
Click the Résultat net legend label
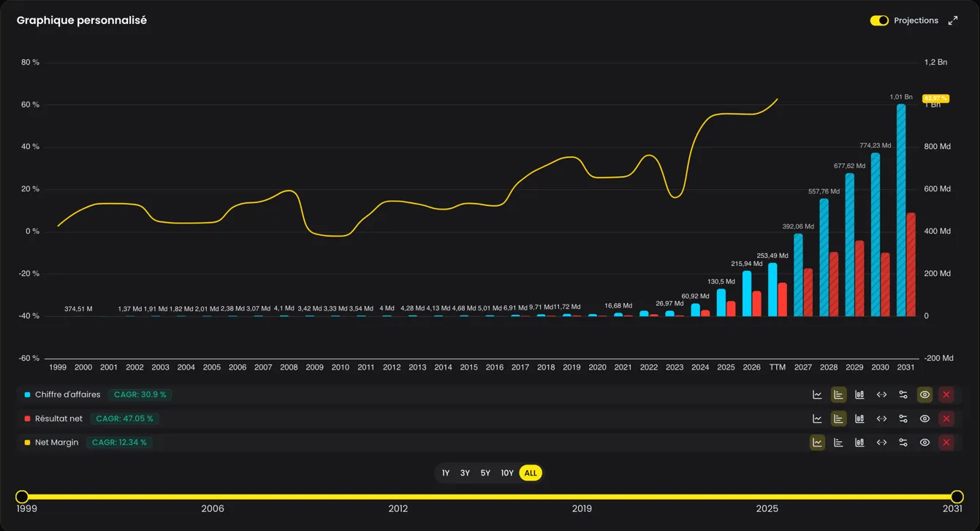58,419
